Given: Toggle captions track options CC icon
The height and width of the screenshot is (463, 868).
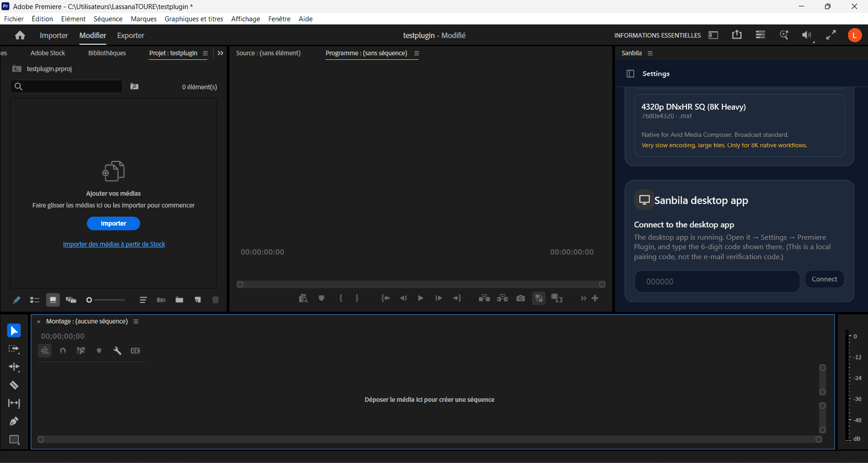Looking at the screenshot, I should point(135,351).
